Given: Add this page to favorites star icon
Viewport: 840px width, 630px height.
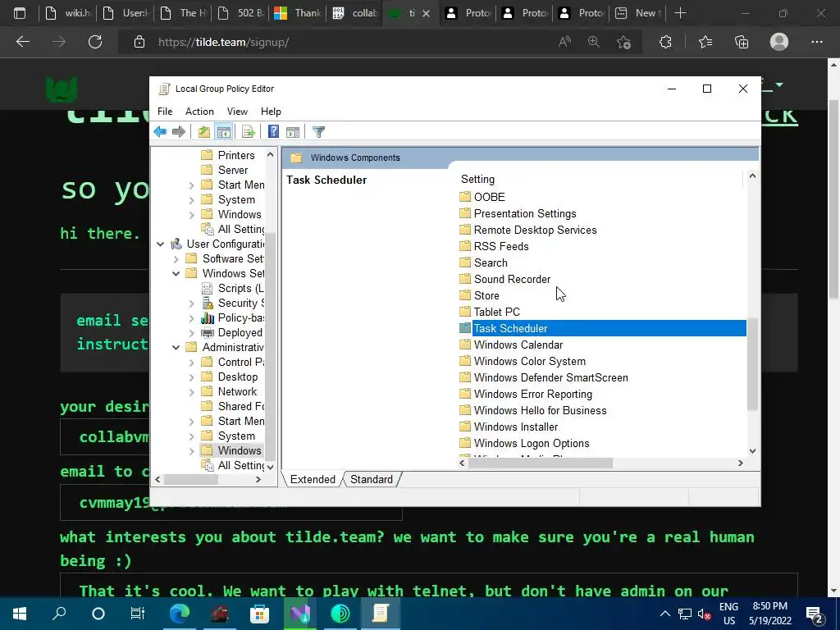Looking at the screenshot, I should point(623,42).
